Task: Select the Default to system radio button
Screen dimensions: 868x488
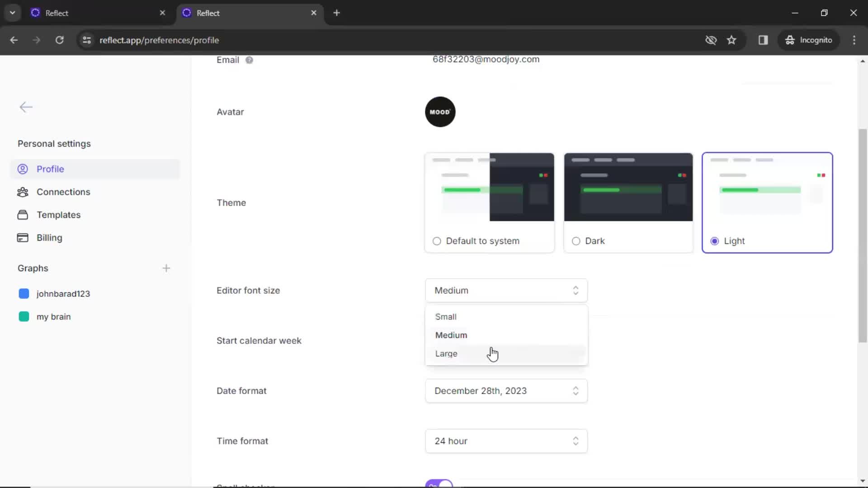Action: tap(436, 241)
